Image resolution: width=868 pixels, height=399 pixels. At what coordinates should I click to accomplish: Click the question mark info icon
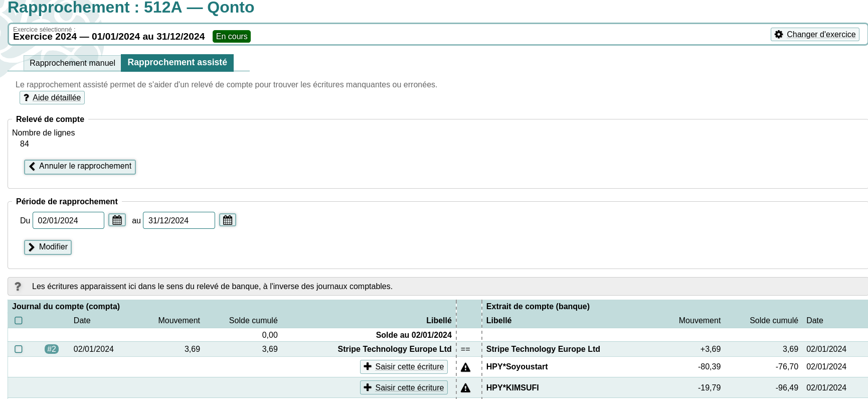18,287
